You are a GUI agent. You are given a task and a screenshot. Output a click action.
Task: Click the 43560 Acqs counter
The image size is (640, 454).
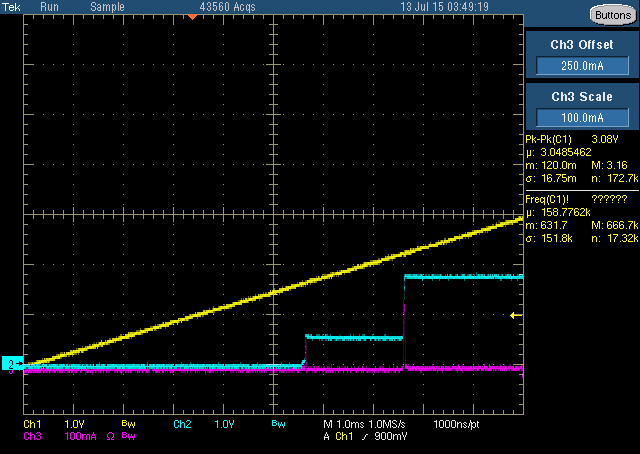tap(227, 7)
